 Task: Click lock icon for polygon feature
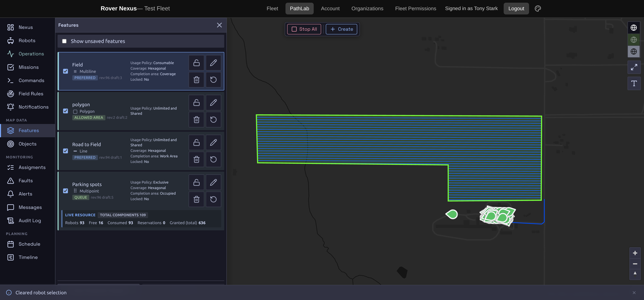click(x=196, y=103)
